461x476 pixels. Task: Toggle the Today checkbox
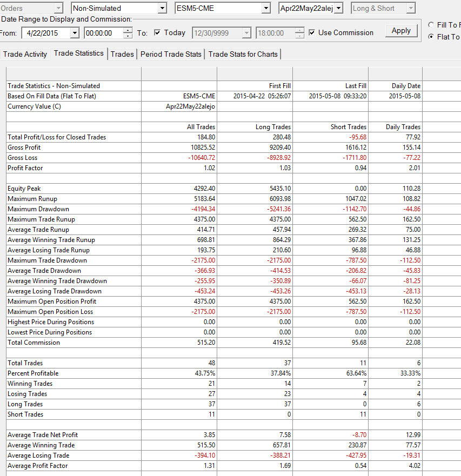point(157,32)
